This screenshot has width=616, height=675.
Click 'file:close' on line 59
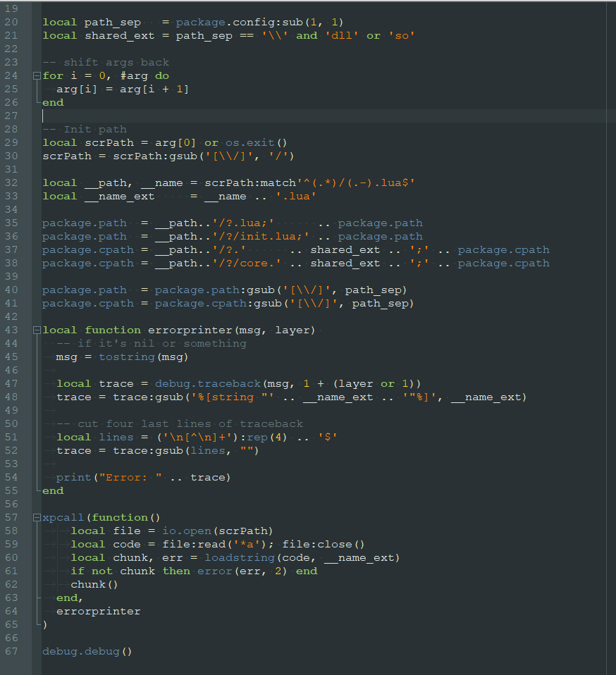point(317,544)
